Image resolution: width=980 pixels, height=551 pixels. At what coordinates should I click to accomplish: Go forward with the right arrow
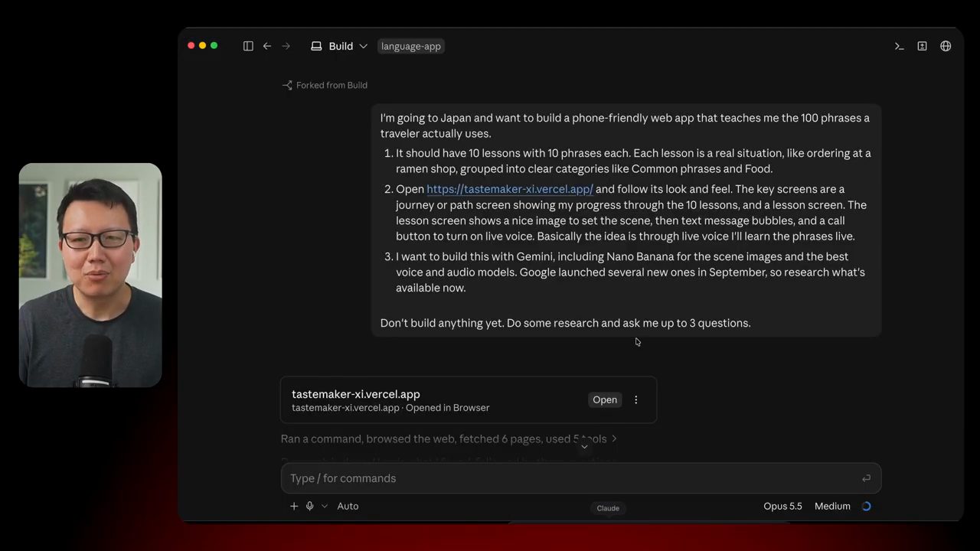pos(286,46)
